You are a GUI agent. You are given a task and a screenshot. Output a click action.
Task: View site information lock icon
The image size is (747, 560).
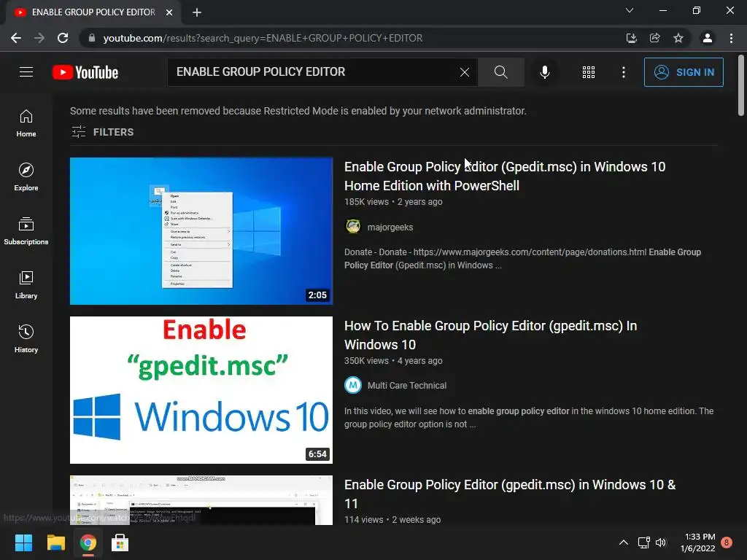coord(91,38)
